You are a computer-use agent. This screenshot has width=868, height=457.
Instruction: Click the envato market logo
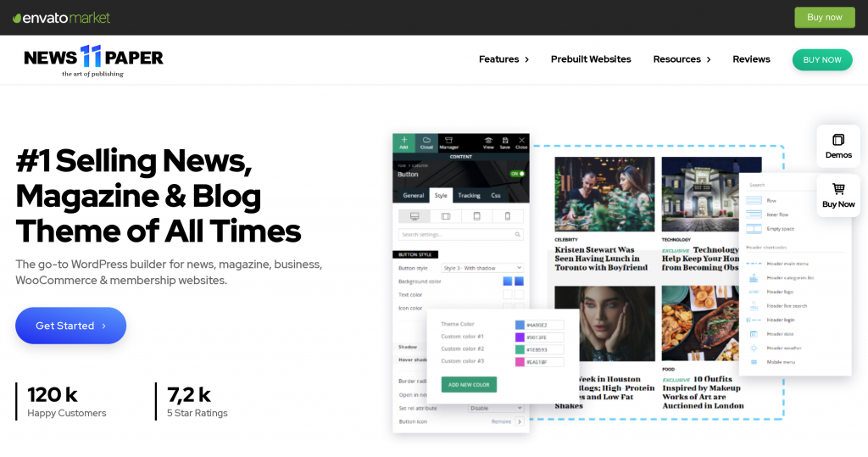pos(61,18)
